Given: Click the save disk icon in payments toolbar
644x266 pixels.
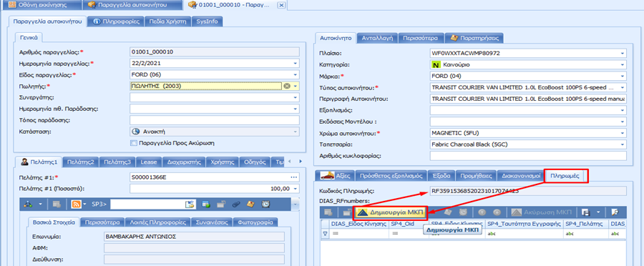Looking at the screenshot, I should tap(586, 212).
